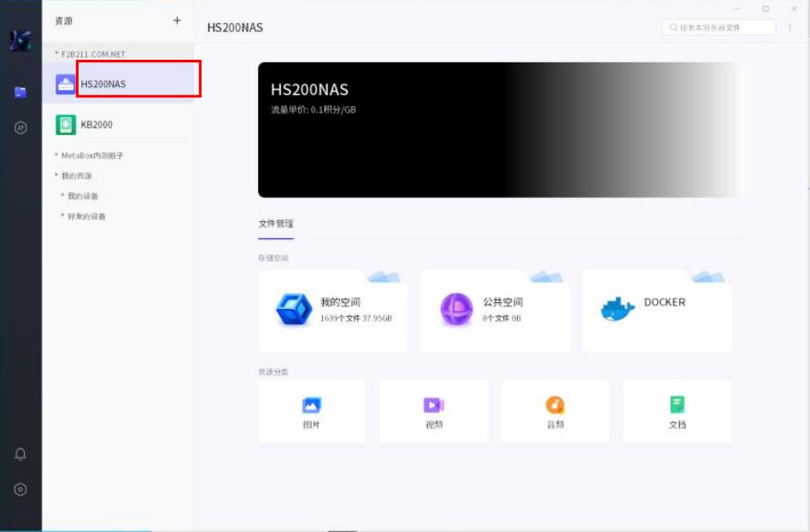Click the plus icon to add a resource

177,20
